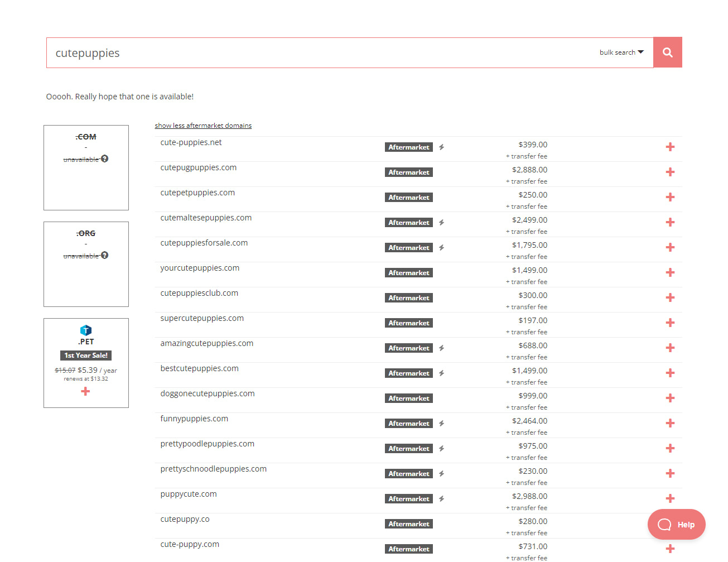
Task: Click the lightning bolt beside bestcutepuppies.com
Action: tap(441, 373)
